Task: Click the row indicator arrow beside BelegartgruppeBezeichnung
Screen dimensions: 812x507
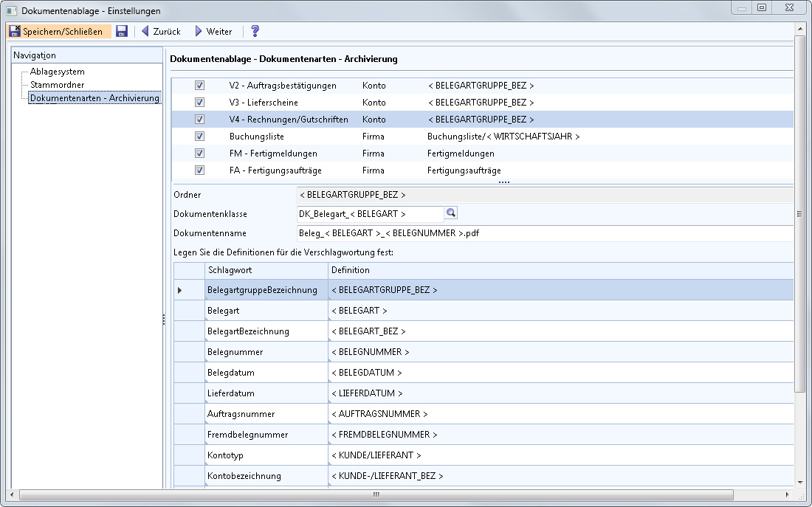Action: 179,290
